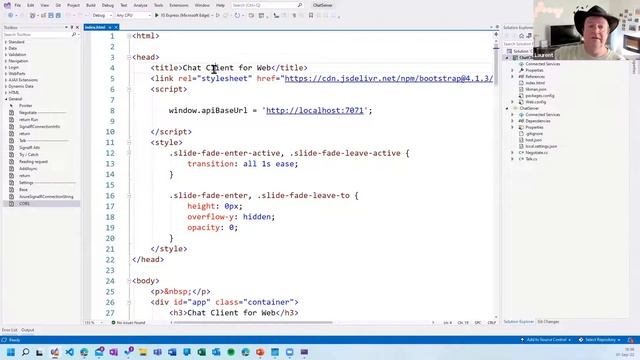Image resolution: width=640 pixels, height=360 pixels.
Task: Click the editor horizontal scrollbar
Action: 253,322
